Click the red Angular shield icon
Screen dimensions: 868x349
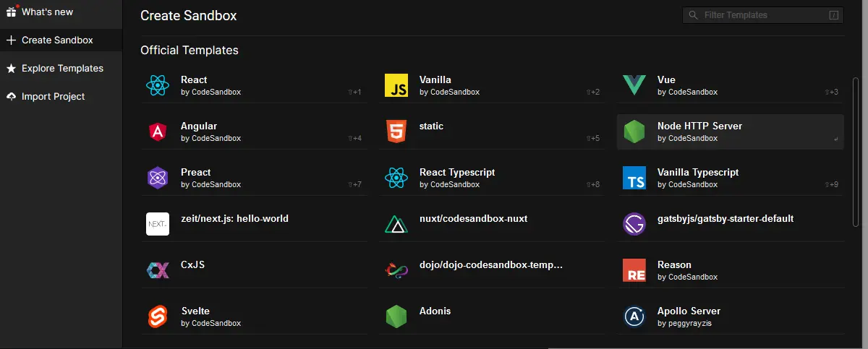coord(157,132)
